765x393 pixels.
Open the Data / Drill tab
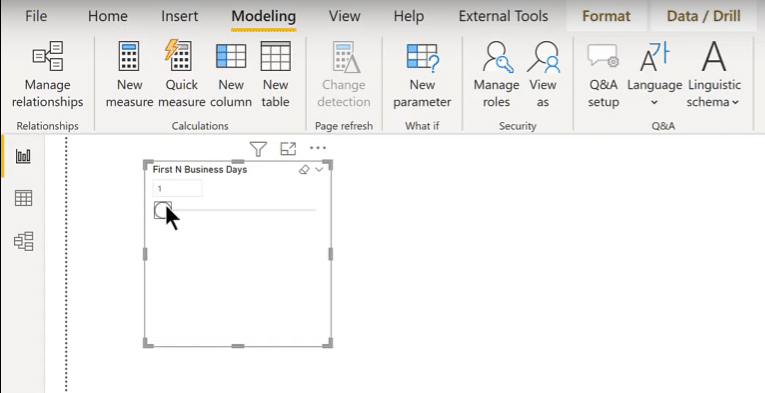coord(704,16)
